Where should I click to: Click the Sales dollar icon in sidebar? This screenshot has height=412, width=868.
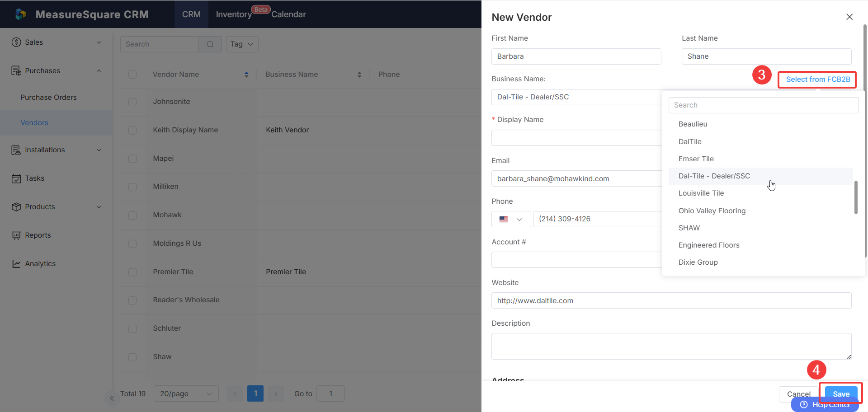click(x=16, y=42)
